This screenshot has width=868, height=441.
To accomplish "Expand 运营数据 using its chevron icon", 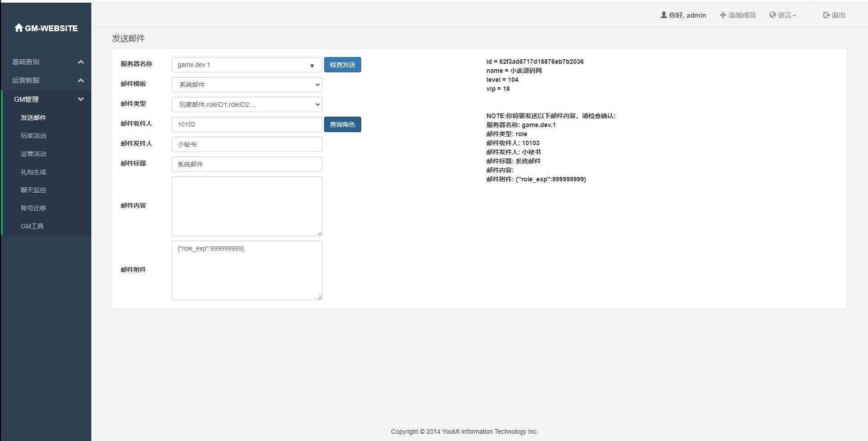I will click(81, 81).
